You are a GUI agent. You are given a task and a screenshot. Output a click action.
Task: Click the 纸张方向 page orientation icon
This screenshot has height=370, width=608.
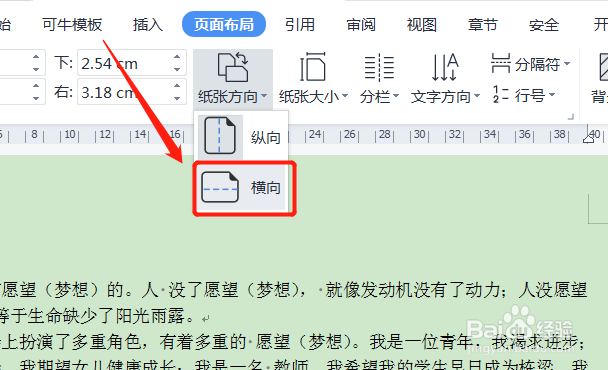coord(233,67)
